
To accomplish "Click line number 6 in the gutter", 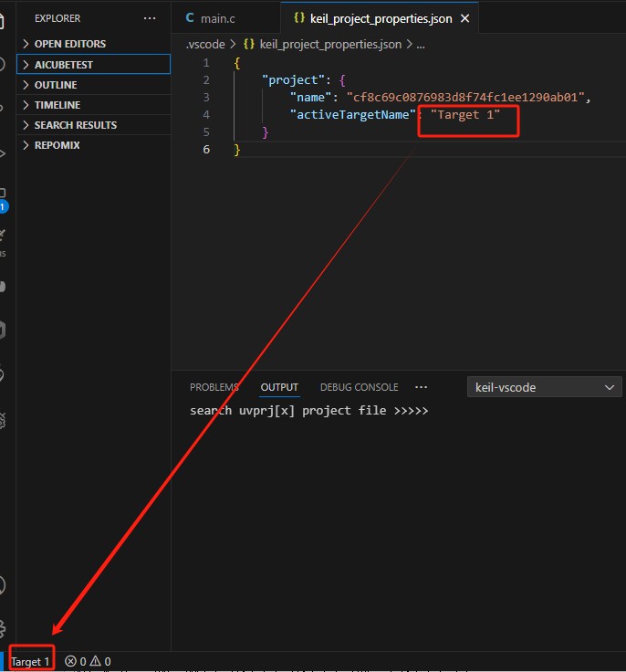I will pos(206,149).
